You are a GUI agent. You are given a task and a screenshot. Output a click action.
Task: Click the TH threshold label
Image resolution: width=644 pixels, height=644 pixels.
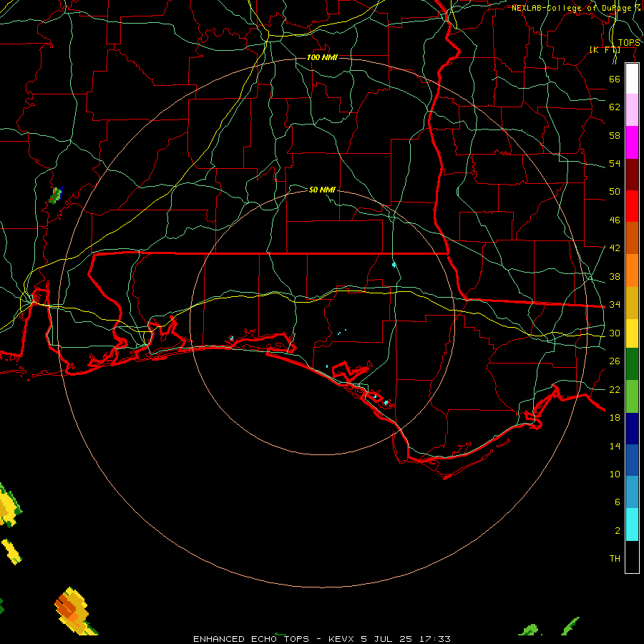coord(615,559)
